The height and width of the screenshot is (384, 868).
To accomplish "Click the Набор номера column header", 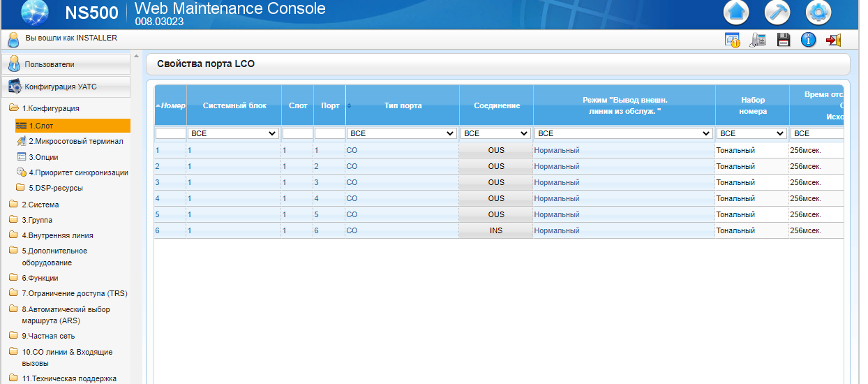I will click(753, 105).
